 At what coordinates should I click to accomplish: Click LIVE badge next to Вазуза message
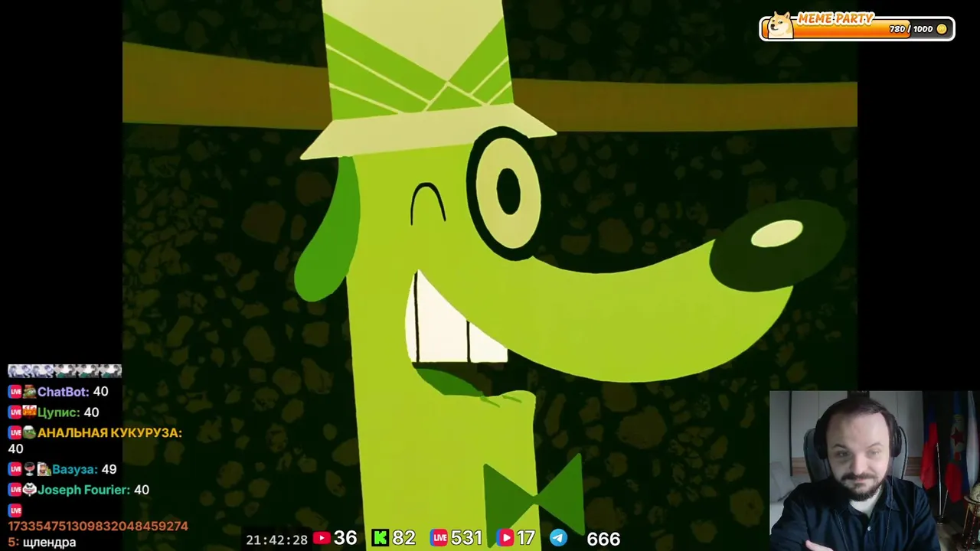point(15,469)
